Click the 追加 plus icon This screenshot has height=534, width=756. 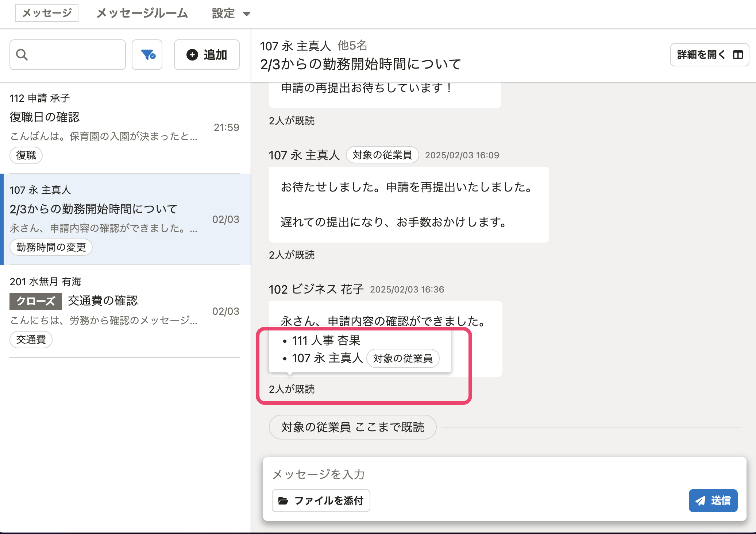coord(192,55)
